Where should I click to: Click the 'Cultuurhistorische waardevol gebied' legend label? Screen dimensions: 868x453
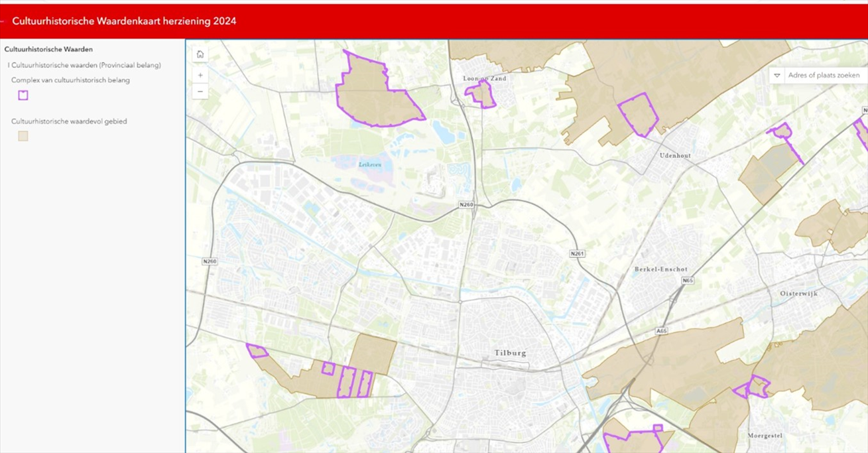tap(70, 121)
